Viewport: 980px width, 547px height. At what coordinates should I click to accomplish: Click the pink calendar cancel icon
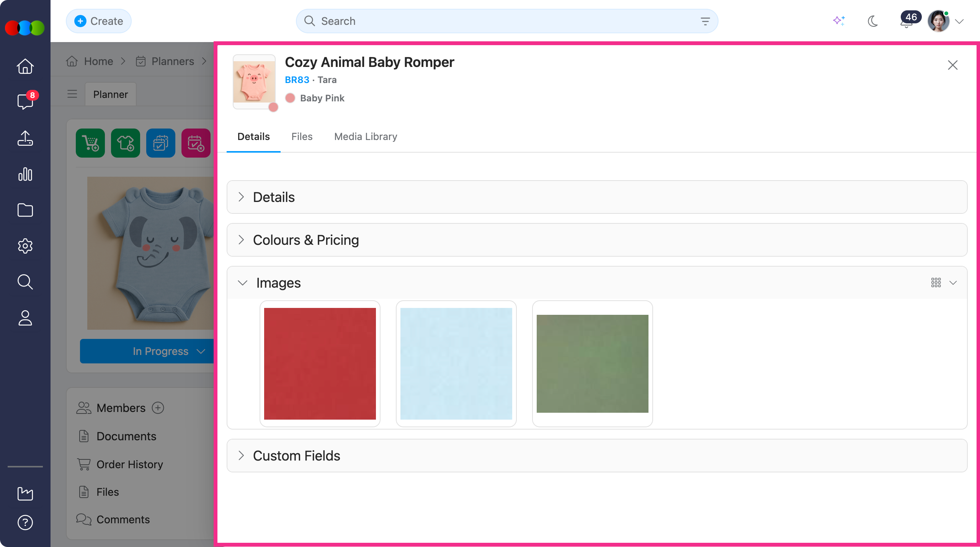pyautogui.click(x=196, y=143)
